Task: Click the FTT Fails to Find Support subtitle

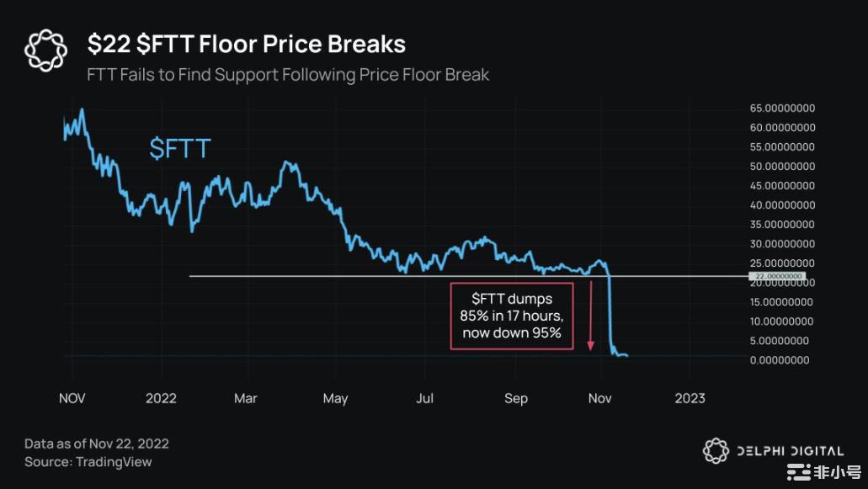Action: [288, 75]
